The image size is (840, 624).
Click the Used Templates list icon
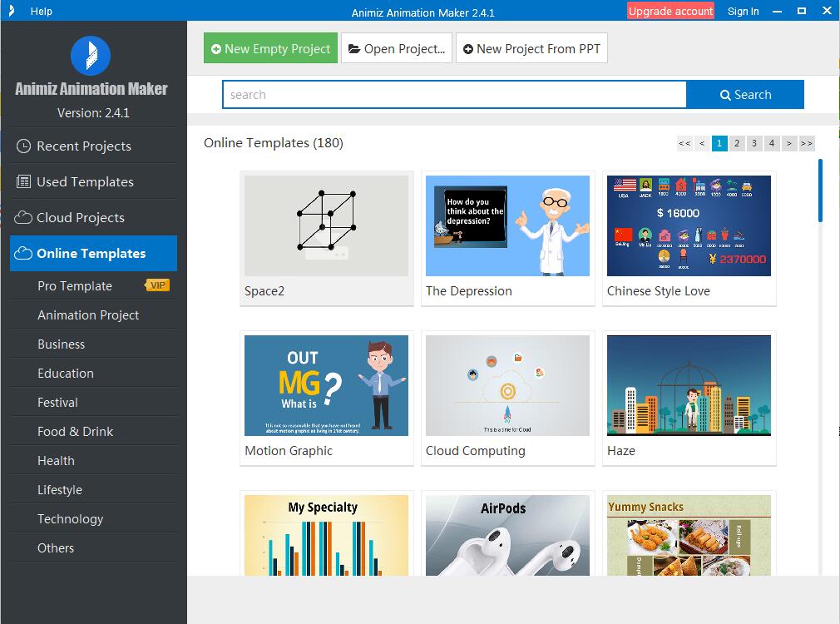(23, 181)
